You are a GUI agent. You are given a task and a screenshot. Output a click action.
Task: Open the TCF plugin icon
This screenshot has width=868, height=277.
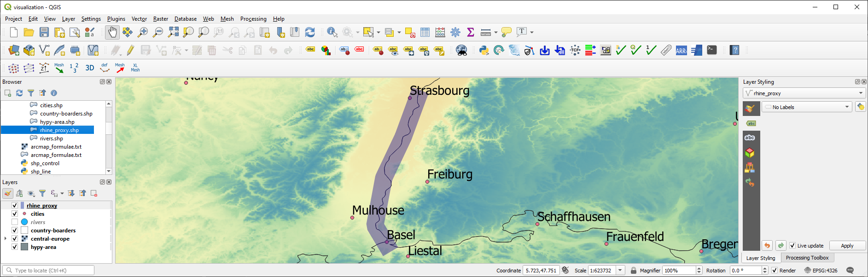(575, 50)
